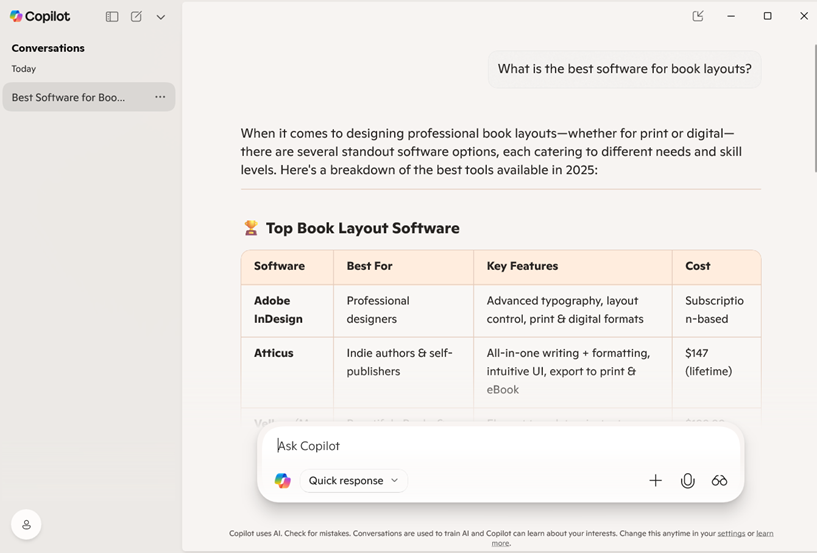The width and height of the screenshot is (817, 553).
Task: Close the Copilot window
Action: tap(803, 16)
